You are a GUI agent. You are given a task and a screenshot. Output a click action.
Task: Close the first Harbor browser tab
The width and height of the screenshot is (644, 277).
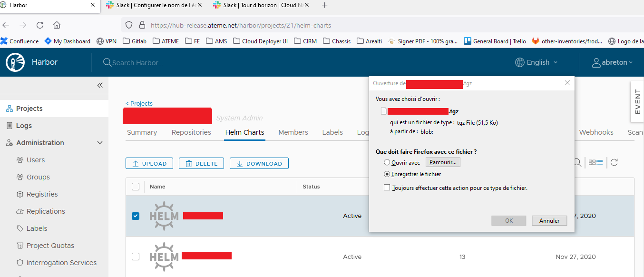93,5
